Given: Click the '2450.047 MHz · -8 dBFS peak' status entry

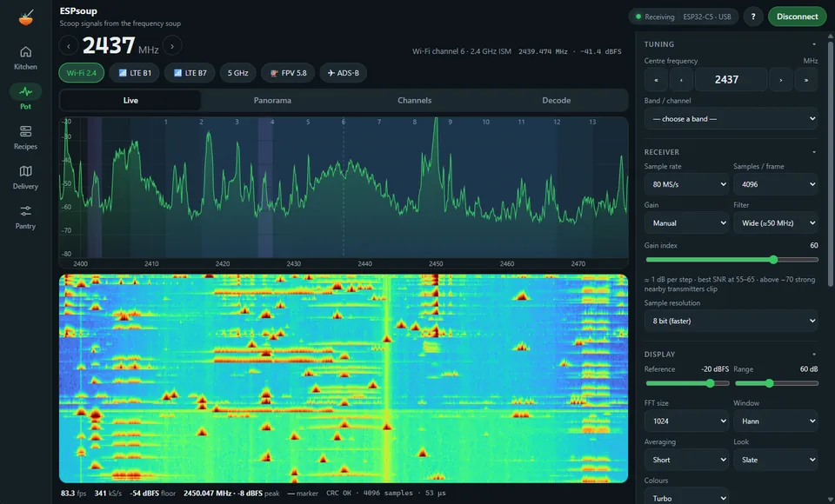Looking at the screenshot, I should coord(231,494).
